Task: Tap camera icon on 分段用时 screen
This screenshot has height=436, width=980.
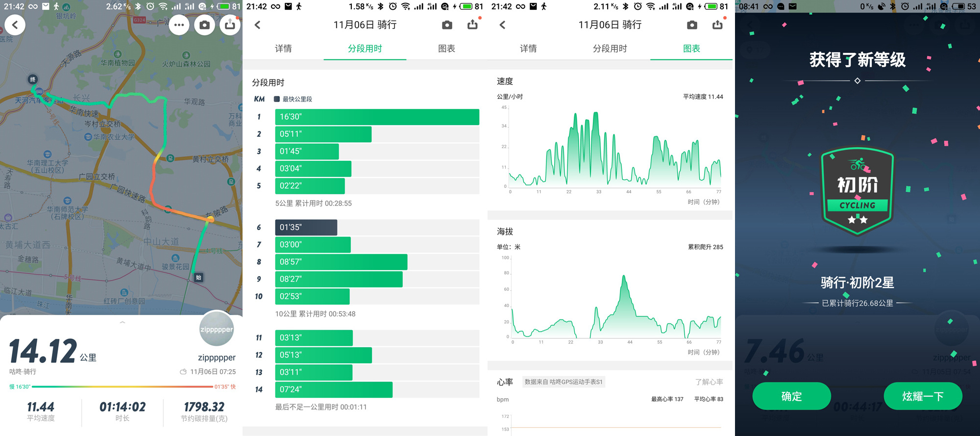Action: (x=447, y=25)
